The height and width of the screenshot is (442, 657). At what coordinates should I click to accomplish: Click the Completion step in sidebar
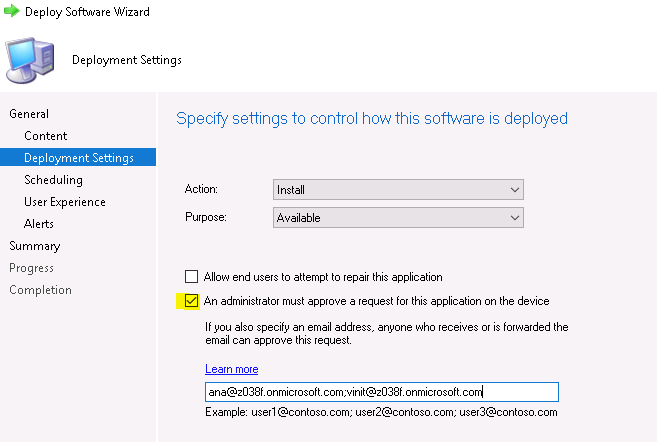tap(40, 290)
